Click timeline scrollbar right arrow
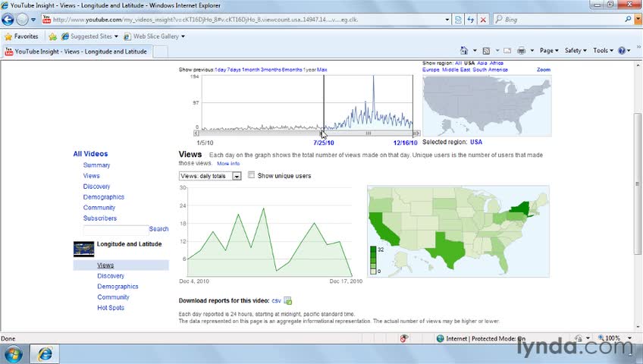Screen dimensions: 643x364 416,133
